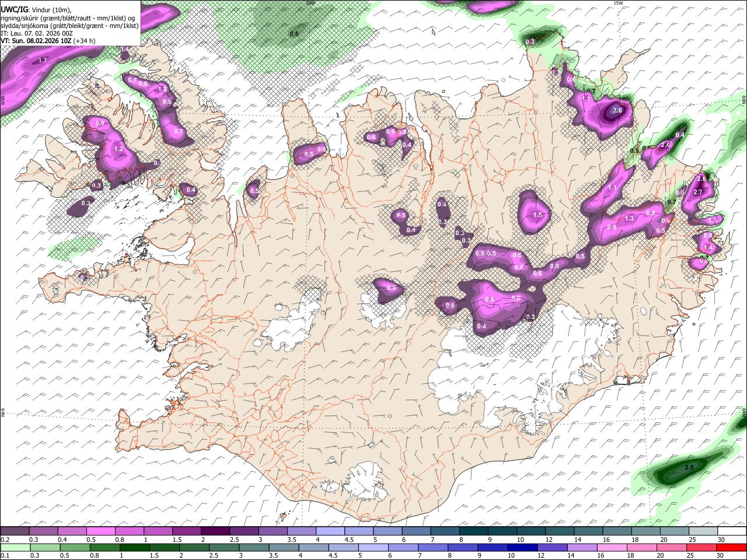Click the dark teal 8–9 swatch in upper legend

pyautogui.click(x=474, y=531)
